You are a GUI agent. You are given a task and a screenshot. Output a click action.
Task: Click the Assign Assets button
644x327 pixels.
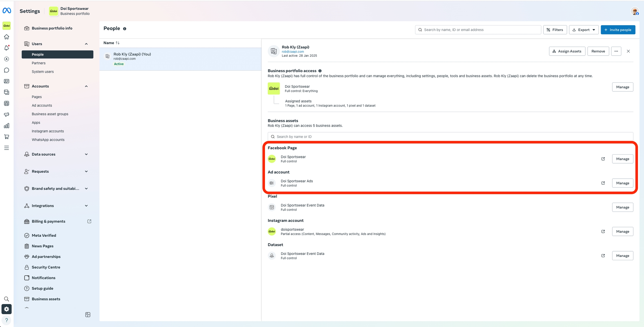pos(567,51)
